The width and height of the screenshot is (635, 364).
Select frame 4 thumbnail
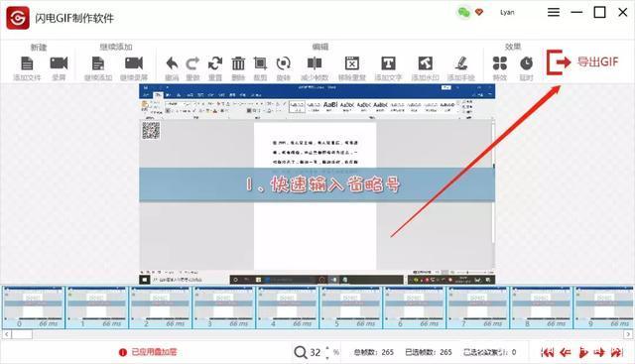pos(288,307)
